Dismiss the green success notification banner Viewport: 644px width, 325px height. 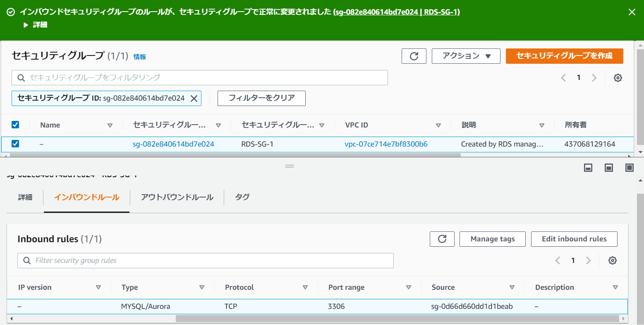click(x=632, y=12)
